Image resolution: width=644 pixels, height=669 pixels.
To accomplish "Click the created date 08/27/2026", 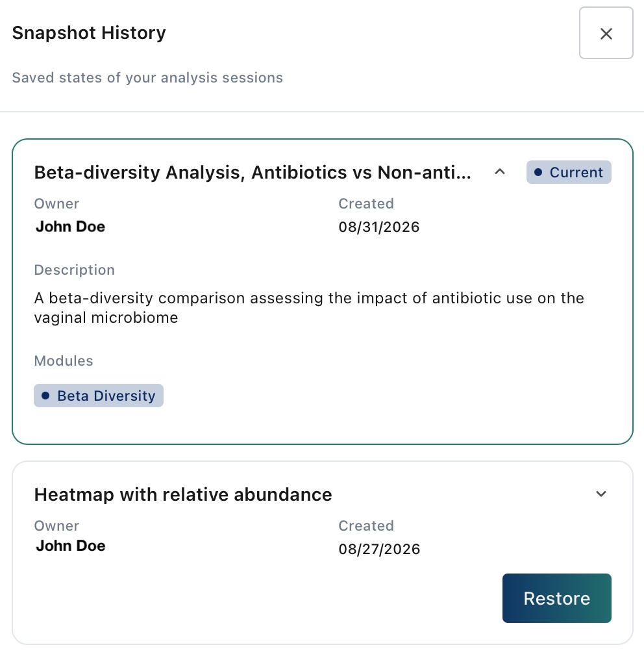I will tap(379, 549).
